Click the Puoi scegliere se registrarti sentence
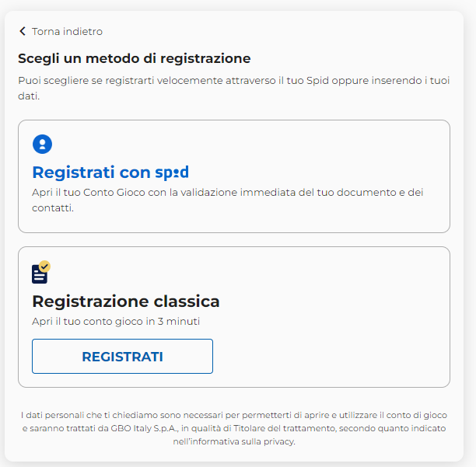Image resolution: width=476 pixels, height=467 pixels. pos(232,81)
